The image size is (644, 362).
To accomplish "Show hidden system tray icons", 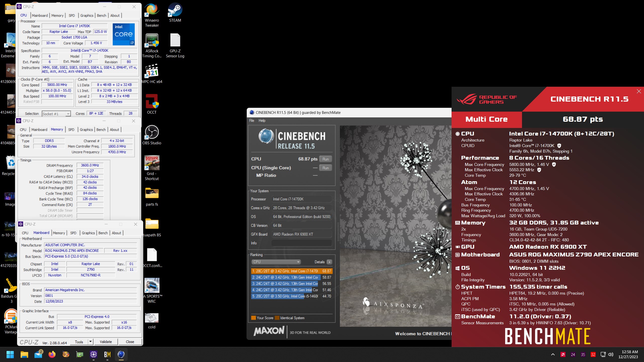I will pos(553,354).
